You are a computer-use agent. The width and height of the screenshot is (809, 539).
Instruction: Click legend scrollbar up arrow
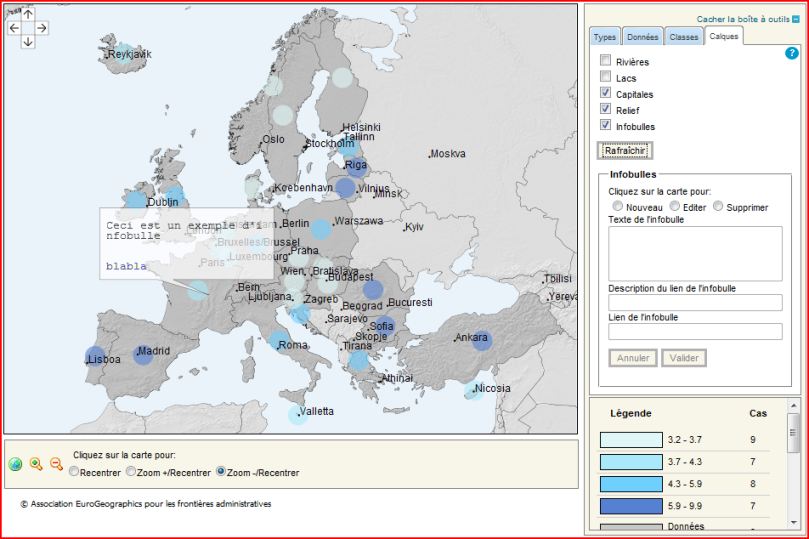793,406
